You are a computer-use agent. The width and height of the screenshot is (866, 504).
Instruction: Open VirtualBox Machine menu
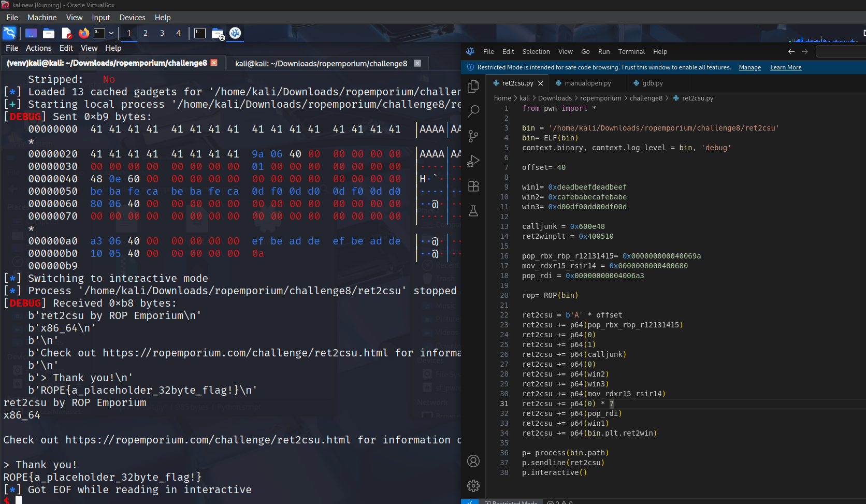[x=42, y=18]
